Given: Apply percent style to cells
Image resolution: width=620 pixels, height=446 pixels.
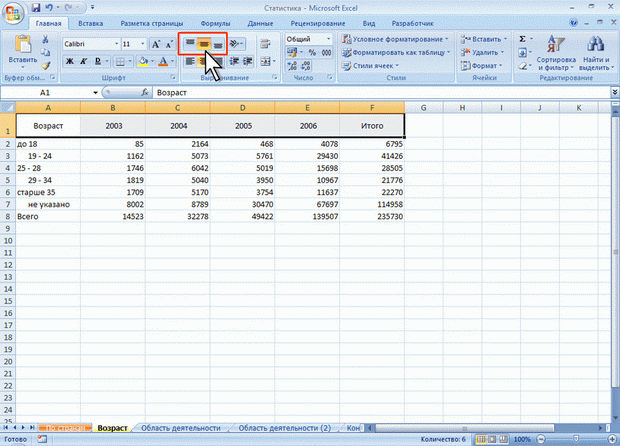Looking at the screenshot, I should pos(312,52).
